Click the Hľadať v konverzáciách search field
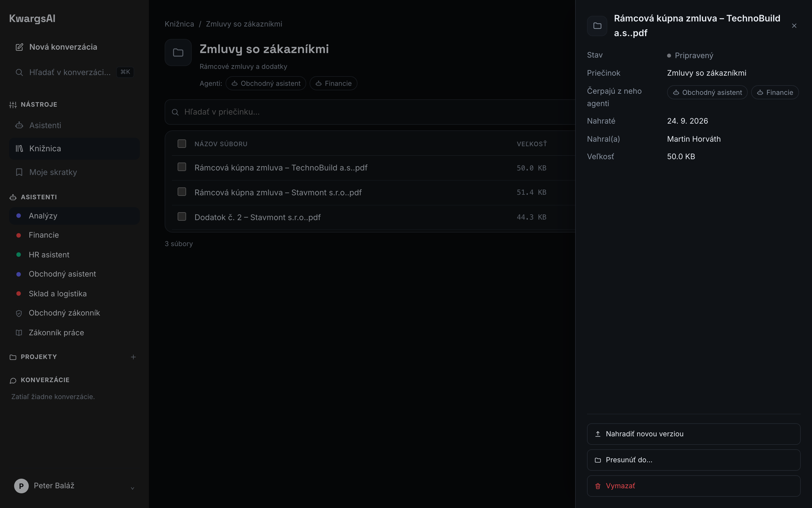The height and width of the screenshot is (508, 812). tap(74, 72)
